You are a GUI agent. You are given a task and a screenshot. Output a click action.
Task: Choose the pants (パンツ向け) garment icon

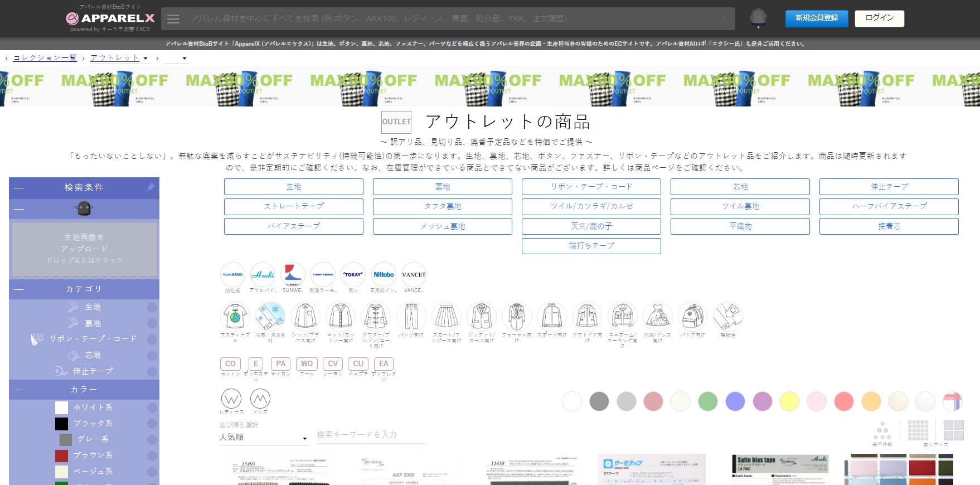411,316
